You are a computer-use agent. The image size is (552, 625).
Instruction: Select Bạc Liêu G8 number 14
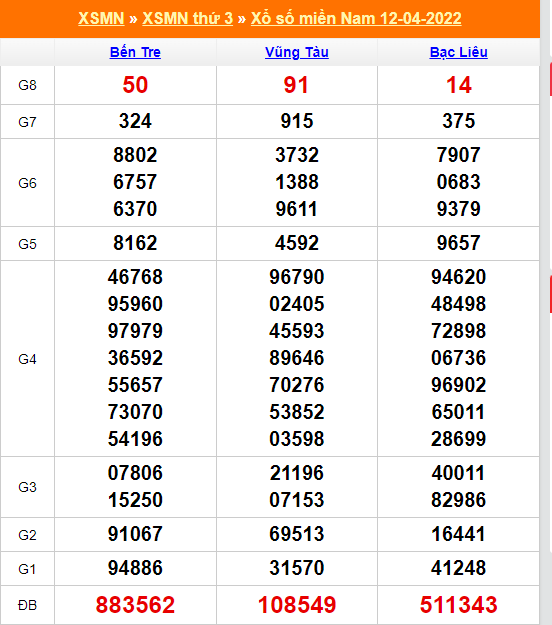point(459,85)
